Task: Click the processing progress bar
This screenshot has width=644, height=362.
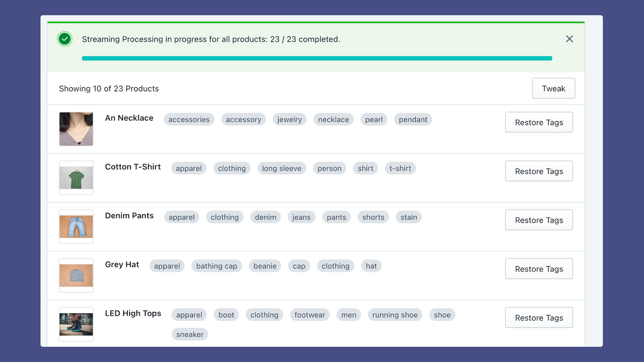Action: tap(317, 58)
